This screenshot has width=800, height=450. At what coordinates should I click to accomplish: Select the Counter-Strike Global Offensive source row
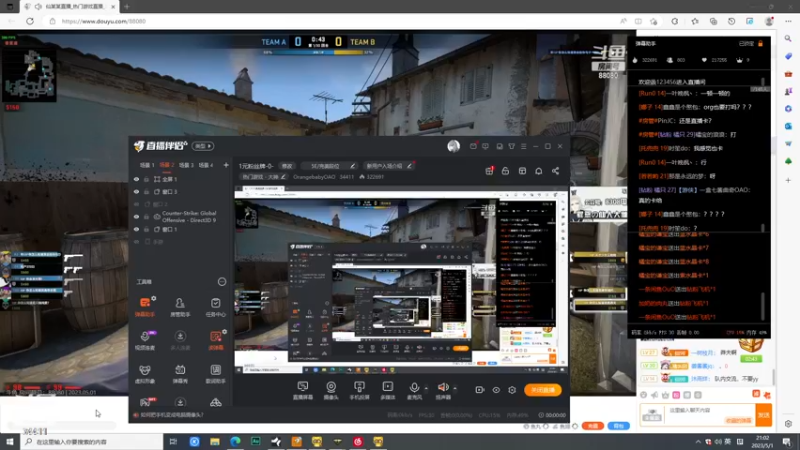[x=181, y=217]
